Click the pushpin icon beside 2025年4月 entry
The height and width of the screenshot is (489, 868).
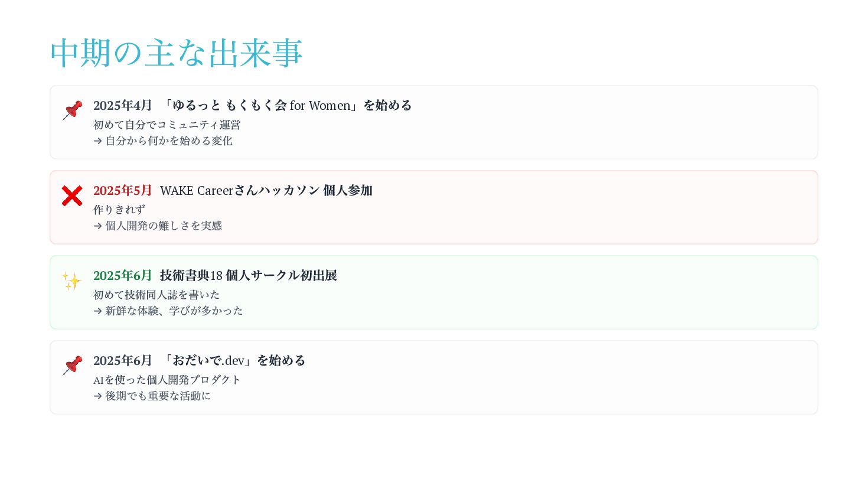coord(72,110)
